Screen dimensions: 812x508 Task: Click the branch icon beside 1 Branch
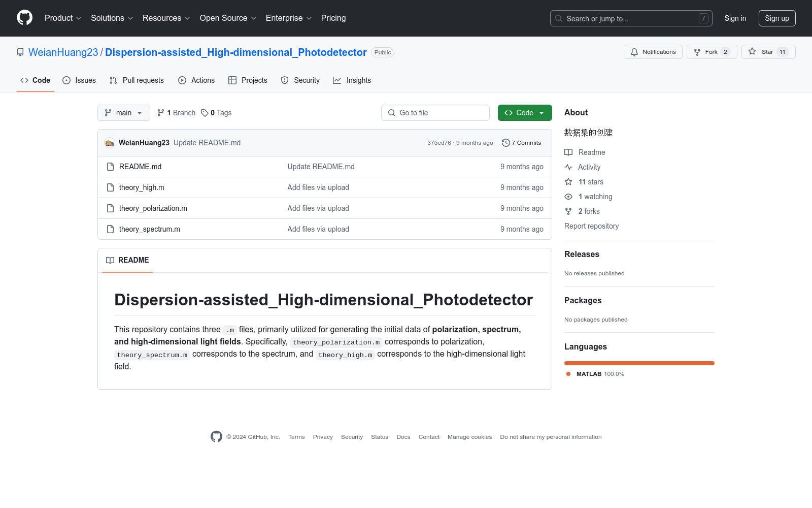point(161,113)
